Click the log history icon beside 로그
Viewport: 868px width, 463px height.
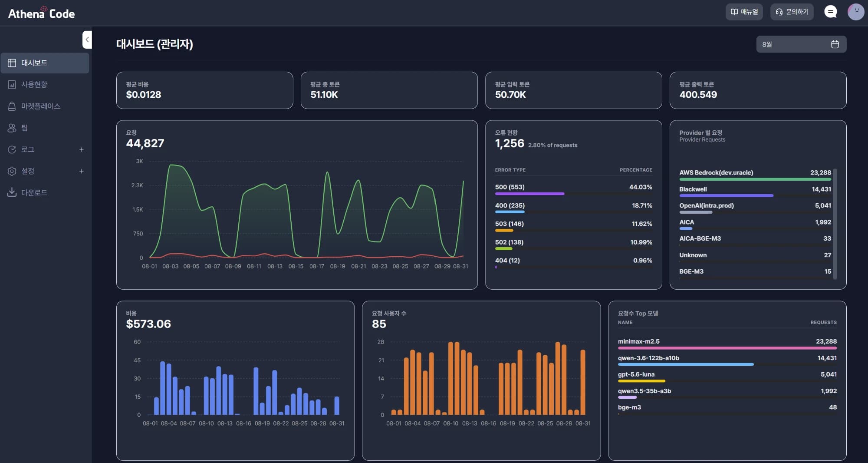click(x=12, y=149)
